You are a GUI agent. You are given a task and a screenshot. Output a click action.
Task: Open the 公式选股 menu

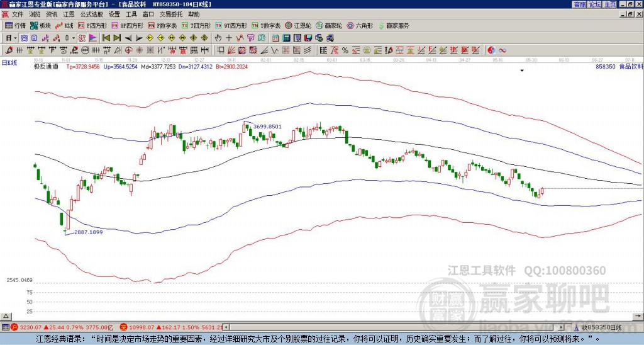pyautogui.click(x=92, y=14)
